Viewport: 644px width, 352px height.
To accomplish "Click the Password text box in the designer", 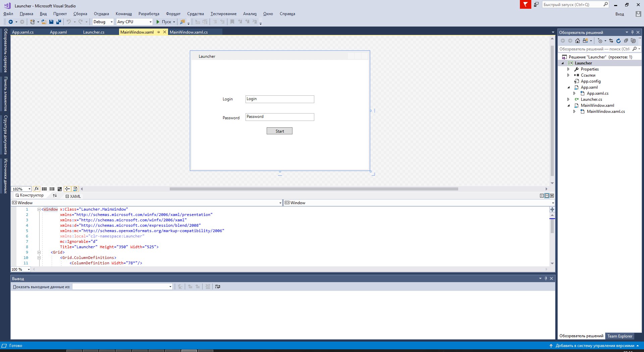I will click(280, 117).
